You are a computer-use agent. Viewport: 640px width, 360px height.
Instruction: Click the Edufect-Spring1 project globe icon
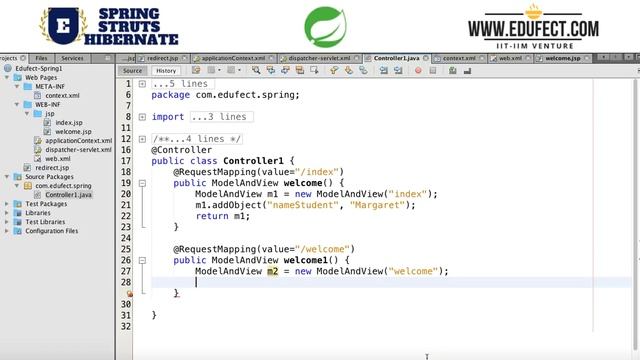click(x=8, y=68)
